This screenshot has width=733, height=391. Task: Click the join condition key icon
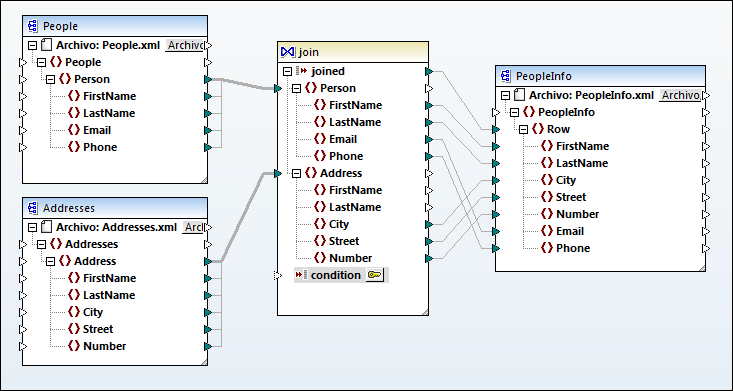tap(374, 275)
